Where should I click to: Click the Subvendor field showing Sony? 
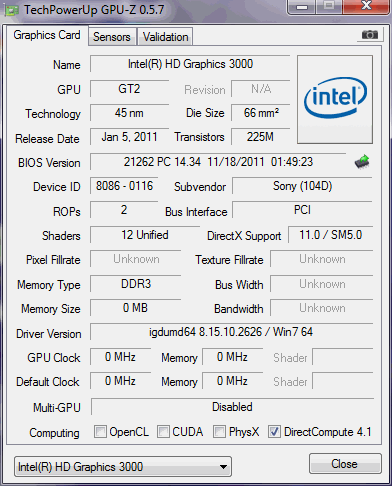(x=302, y=186)
